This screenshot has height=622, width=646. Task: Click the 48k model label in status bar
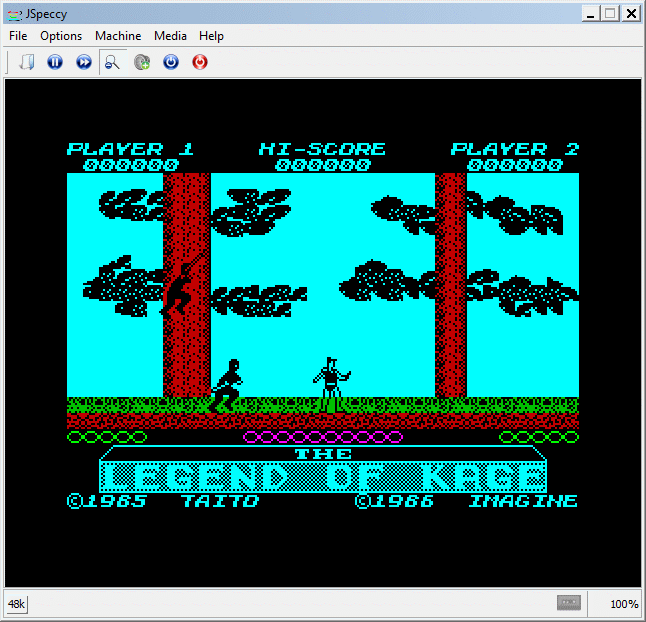pyautogui.click(x=17, y=604)
